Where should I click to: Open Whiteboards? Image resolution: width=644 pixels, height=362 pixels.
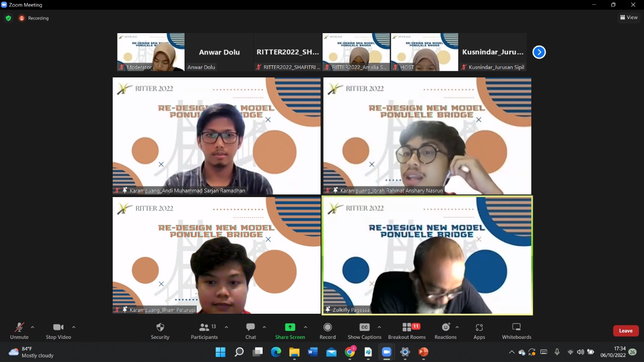[516, 330]
